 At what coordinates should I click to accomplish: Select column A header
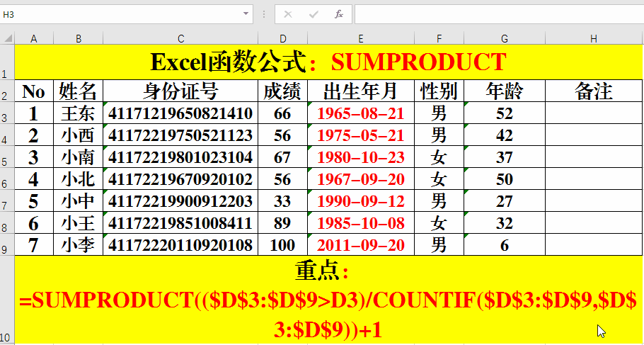coord(34,39)
